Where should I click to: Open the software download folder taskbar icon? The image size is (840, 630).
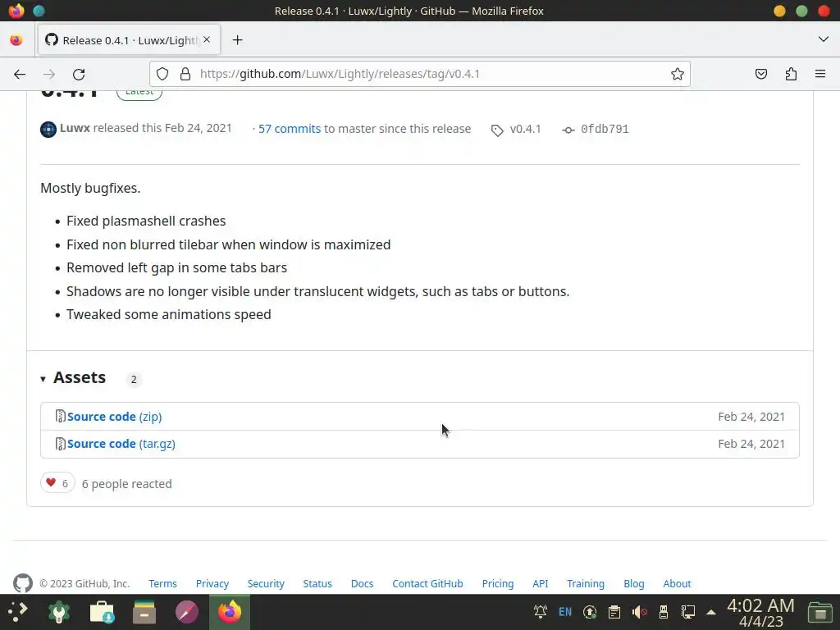102,611
